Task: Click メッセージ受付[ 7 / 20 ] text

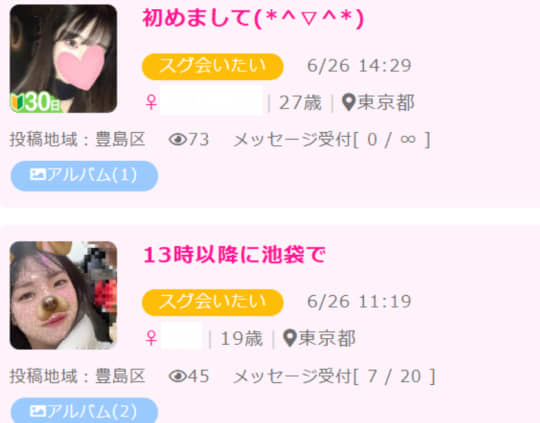Action: tap(334, 376)
